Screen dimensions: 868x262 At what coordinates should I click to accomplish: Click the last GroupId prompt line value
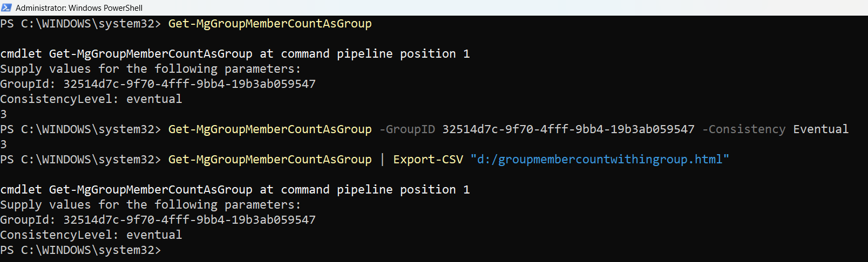click(x=189, y=220)
